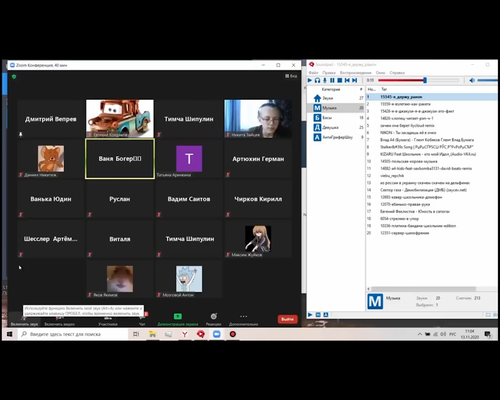Open Yandex Browser from the taskbar

pos(184,334)
